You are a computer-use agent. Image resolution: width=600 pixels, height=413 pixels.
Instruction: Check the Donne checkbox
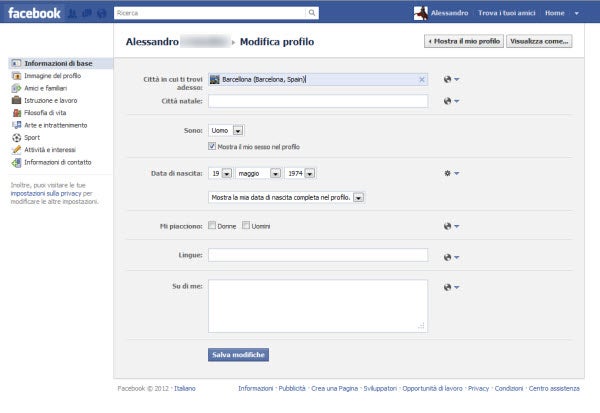click(212, 226)
